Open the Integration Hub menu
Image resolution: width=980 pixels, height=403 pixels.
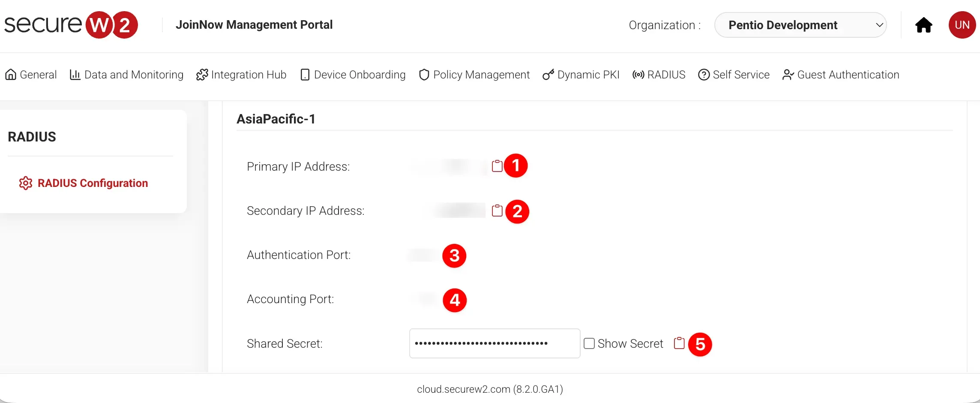[241, 75]
